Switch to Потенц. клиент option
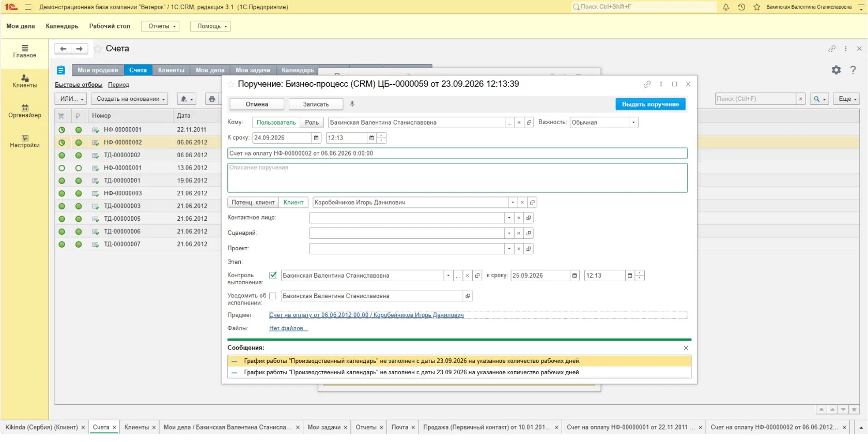 tap(253, 203)
